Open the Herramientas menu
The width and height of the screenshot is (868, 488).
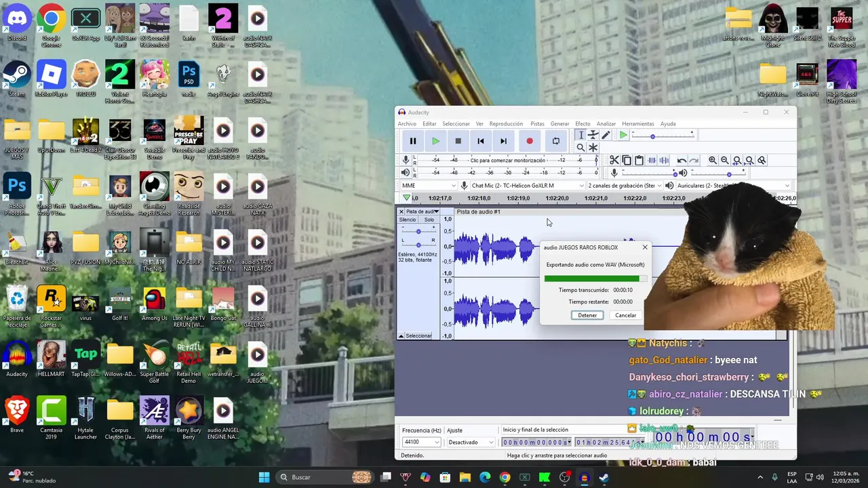pyautogui.click(x=638, y=124)
